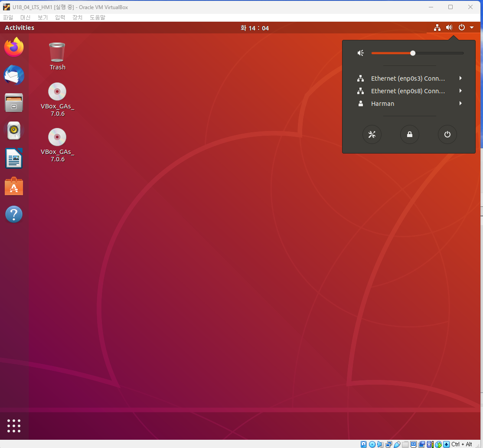Open the Files manager in the dock
483x448 pixels.
point(14,103)
